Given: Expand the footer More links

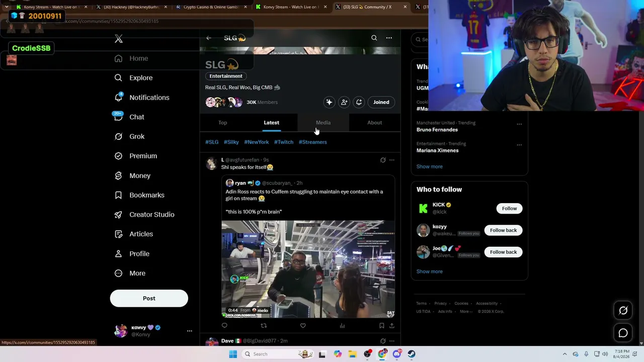Looking at the screenshot, I should (x=465, y=311).
